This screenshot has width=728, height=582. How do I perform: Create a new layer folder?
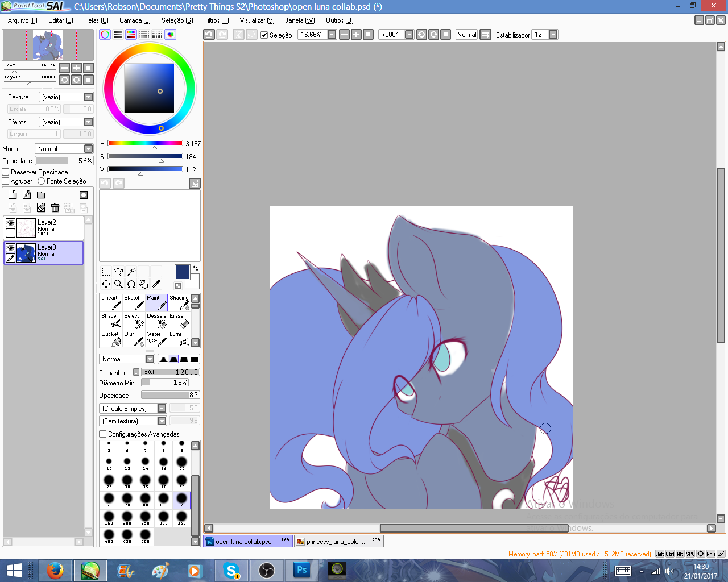tap(41, 195)
